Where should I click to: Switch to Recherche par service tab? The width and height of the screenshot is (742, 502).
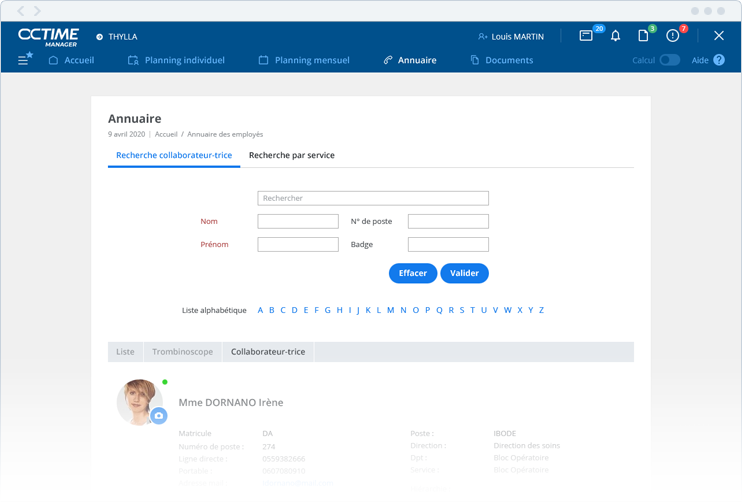tap(291, 155)
